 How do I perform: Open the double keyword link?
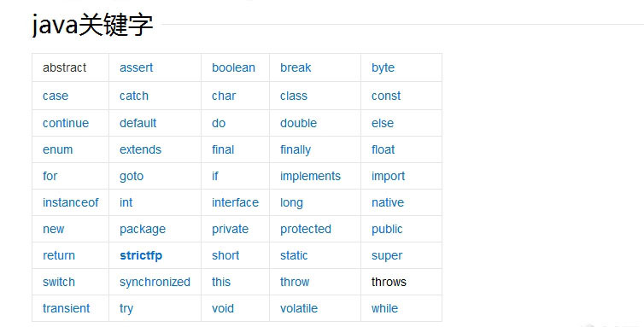(298, 123)
